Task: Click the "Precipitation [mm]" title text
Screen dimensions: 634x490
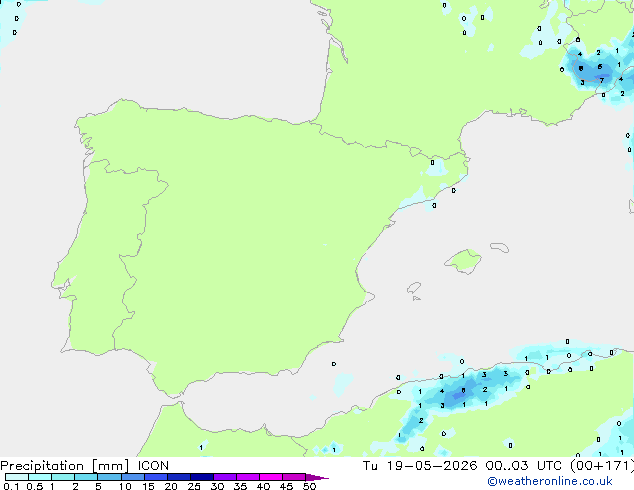Action: 65,466
